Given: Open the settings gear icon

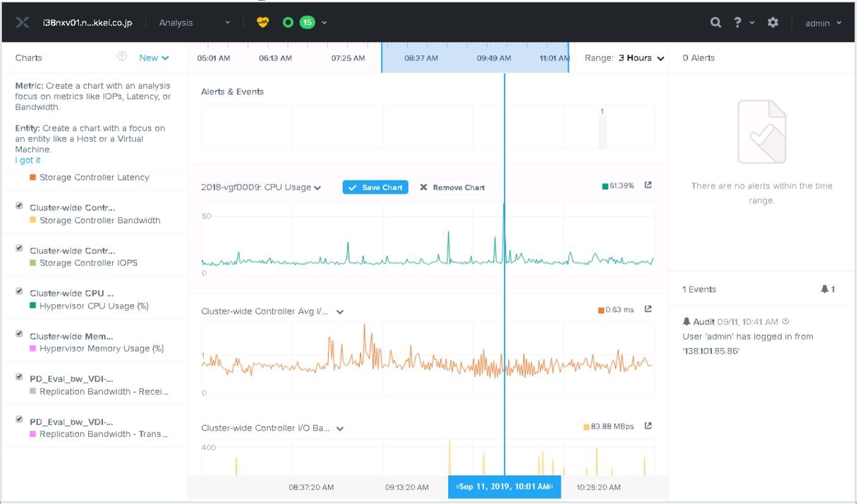Looking at the screenshot, I should tap(773, 23).
